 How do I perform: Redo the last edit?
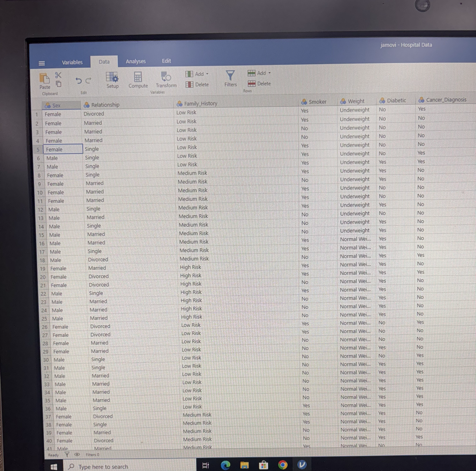[x=88, y=80]
